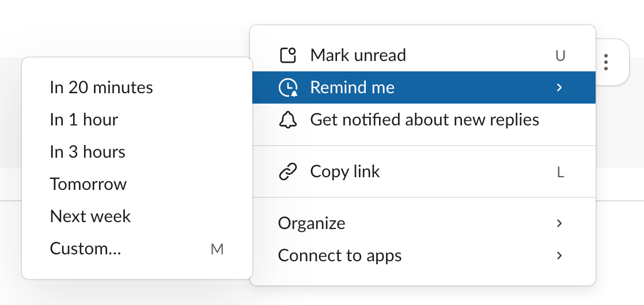Choose Tomorrow reminder option
Image resolution: width=644 pixels, height=305 pixels.
pyautogui.click(x=88, y=184)
